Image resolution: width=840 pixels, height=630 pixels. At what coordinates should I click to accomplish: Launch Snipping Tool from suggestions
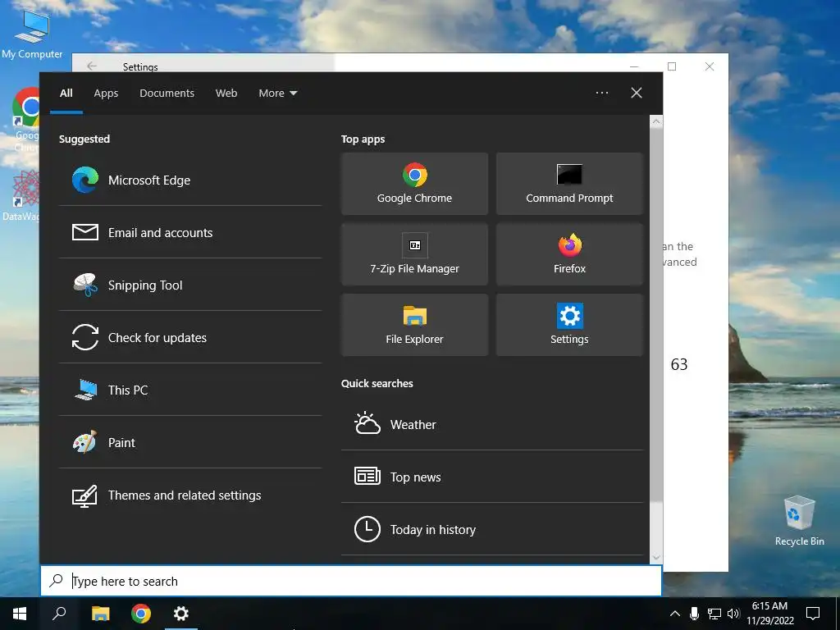(190, 285)
